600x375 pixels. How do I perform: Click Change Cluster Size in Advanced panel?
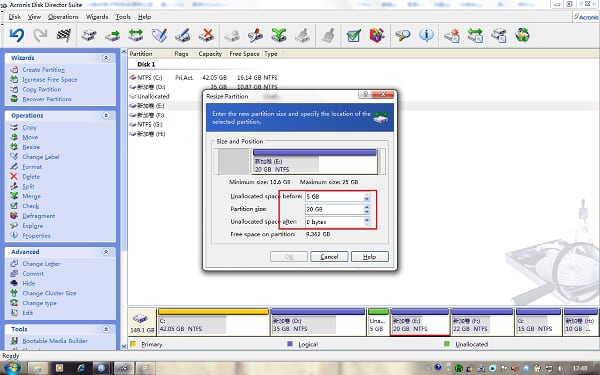point(49,293)
